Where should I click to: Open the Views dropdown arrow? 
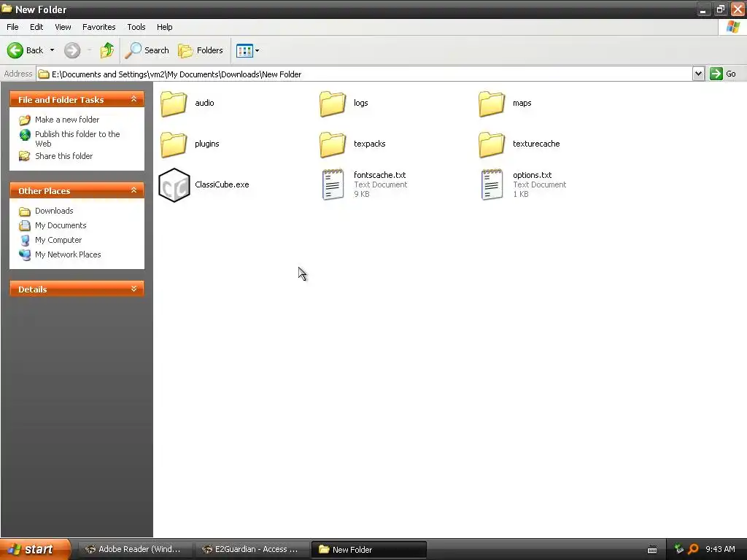[258, 50]
